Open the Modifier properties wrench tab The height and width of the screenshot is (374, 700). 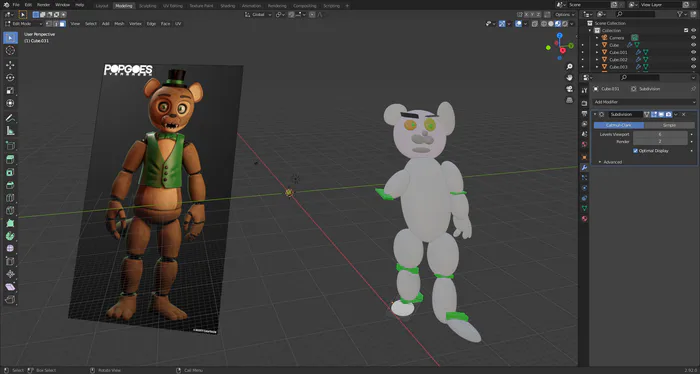point(584,168)
